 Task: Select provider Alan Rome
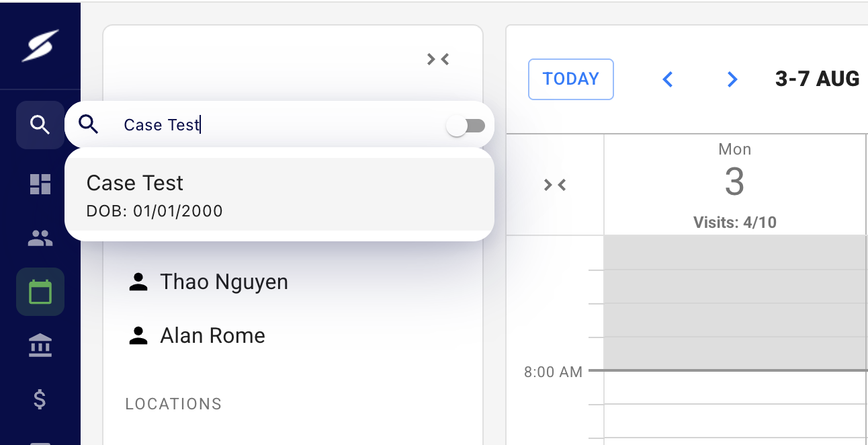197,335
